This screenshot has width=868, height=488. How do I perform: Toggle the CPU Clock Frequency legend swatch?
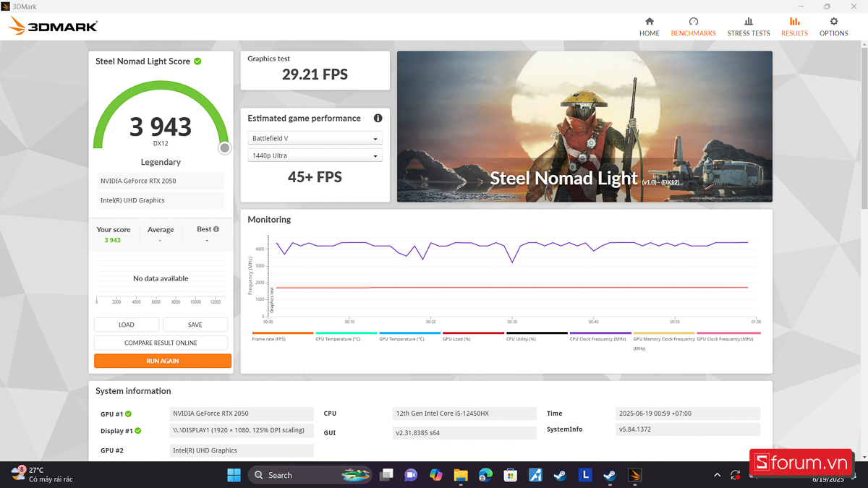coord(600,333)
